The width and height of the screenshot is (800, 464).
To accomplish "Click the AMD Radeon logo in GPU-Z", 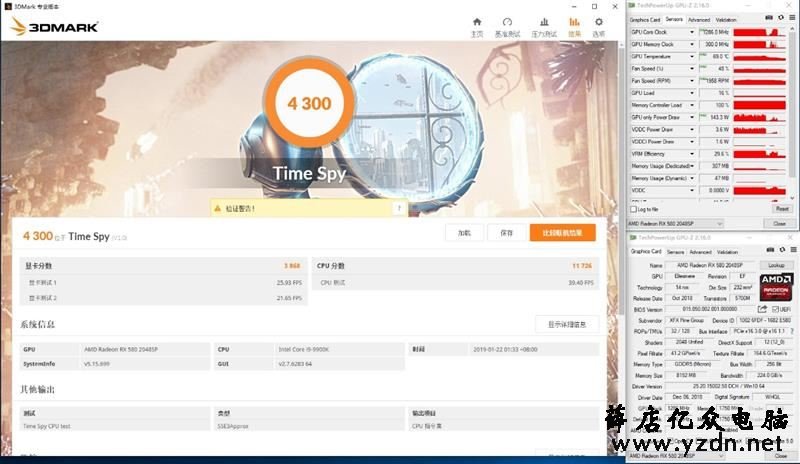I will tap(776, 287).
